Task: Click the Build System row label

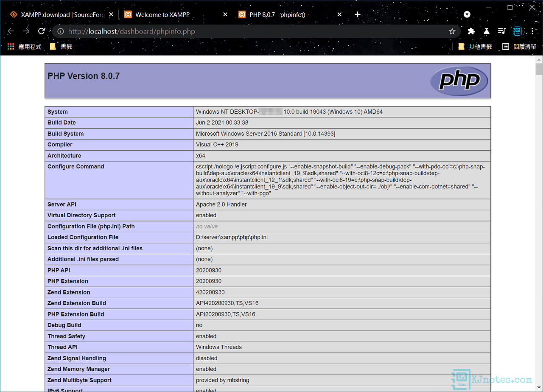Action: [66, 134]
